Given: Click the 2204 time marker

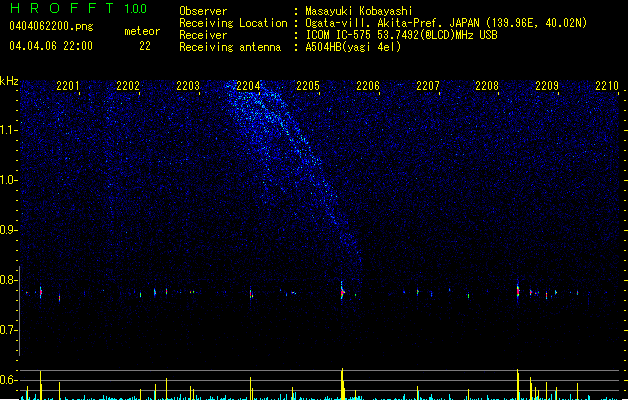Looking at the screenshot, I should pos(248,86).
